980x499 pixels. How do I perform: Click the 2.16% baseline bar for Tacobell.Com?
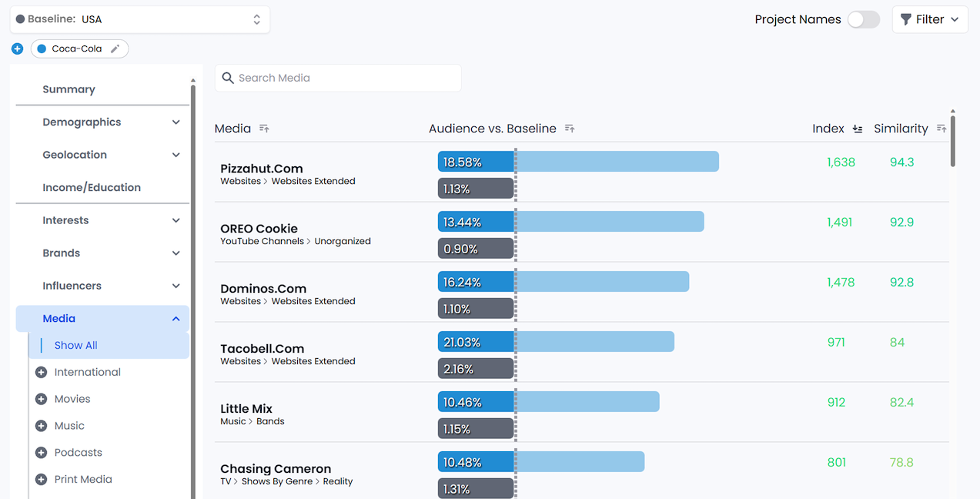(x=476, y=369)
